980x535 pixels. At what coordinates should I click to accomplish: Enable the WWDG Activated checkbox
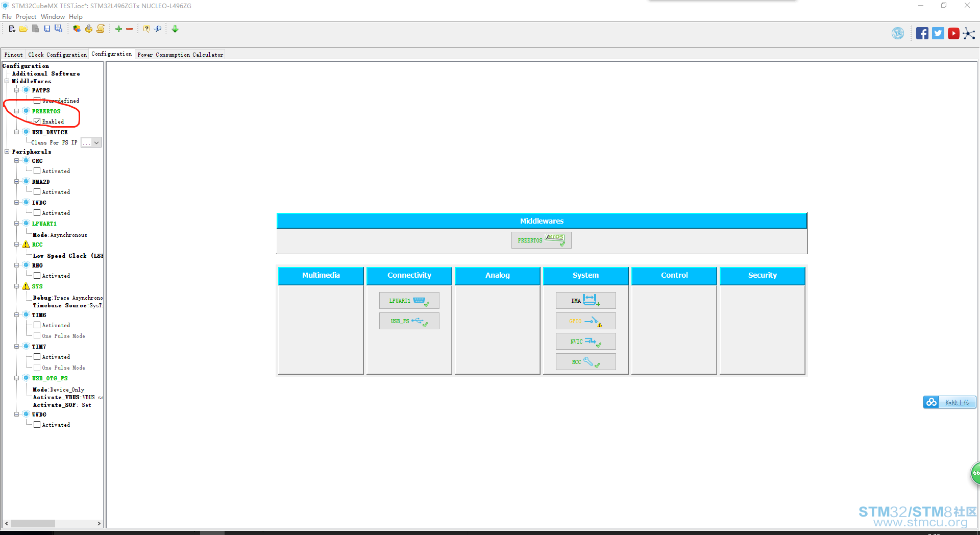point(37,425)
